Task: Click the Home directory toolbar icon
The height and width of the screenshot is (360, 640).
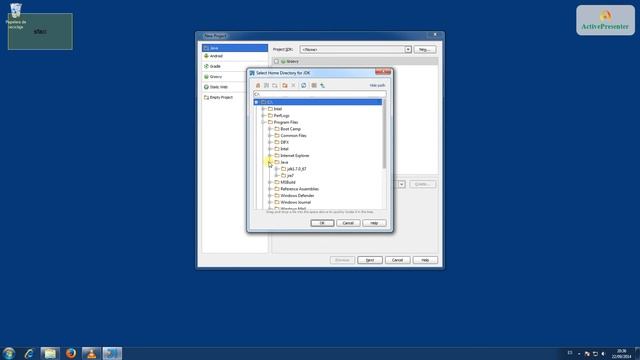Action: point(258,85)
